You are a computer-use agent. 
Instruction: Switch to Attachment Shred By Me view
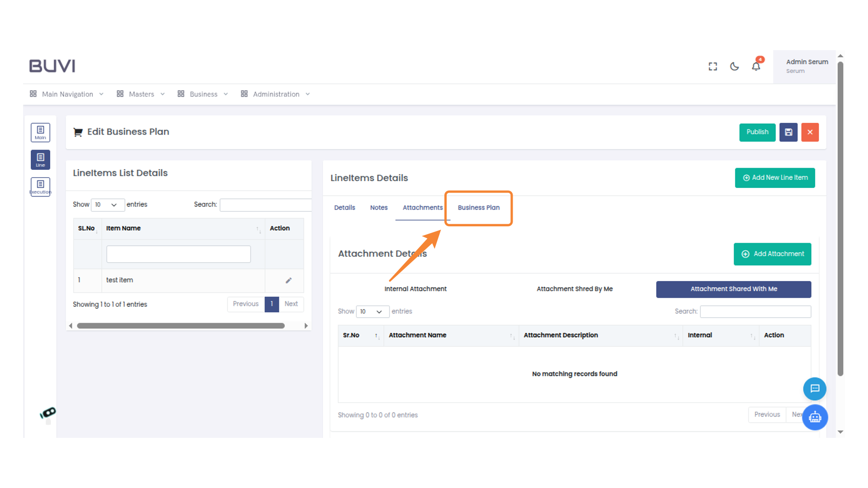(x=575, y=289)
